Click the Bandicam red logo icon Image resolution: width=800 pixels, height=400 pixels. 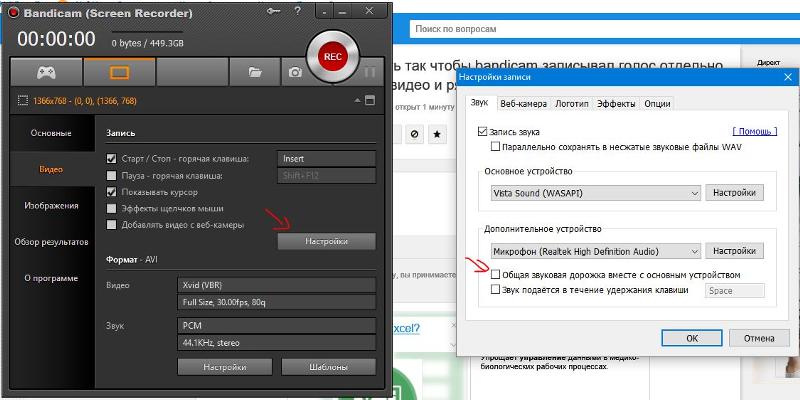tap(13, 13)
